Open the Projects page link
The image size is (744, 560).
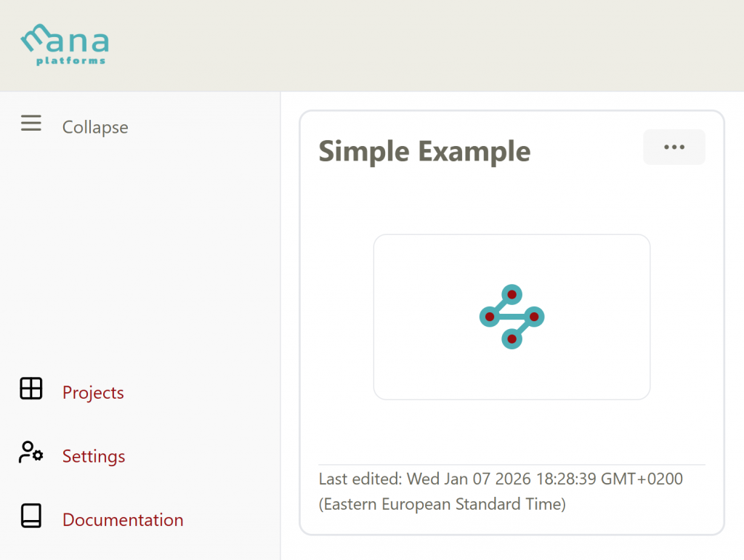coord(93,393)
